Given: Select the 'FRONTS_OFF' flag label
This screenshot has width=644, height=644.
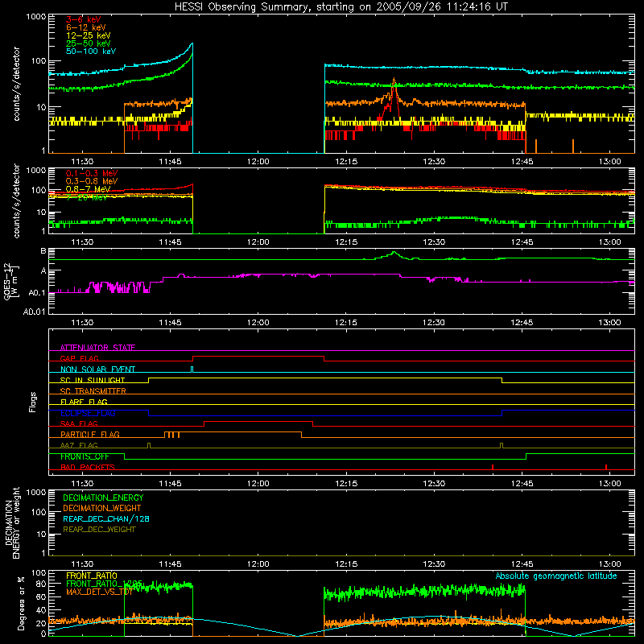Looking at the screenshot, I should coord(85,456).
